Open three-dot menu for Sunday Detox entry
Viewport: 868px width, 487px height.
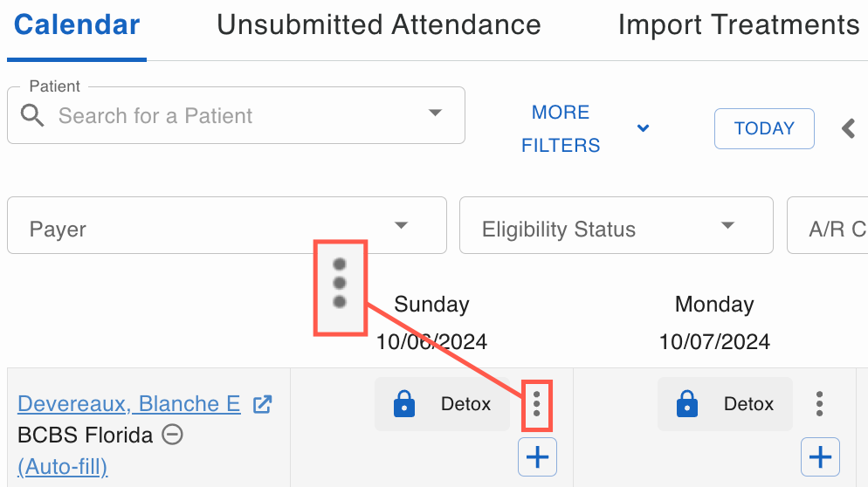(536, 404)
